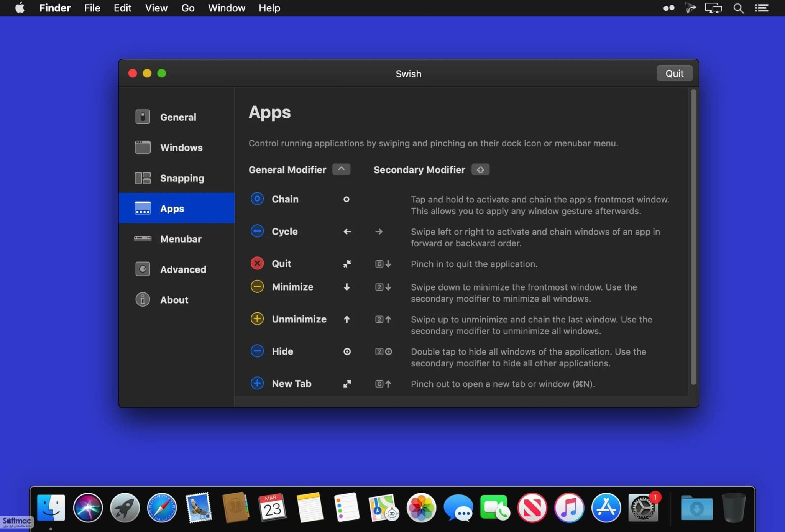785x532 pixels.
Task: Select the Windows sidebar icon
Action: pos(143,147)
